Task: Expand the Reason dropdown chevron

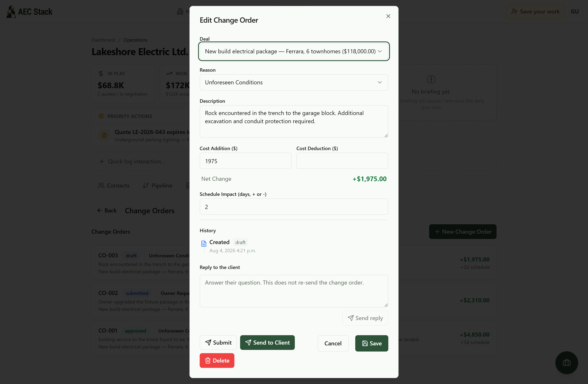Action: (x=380, y=82)
